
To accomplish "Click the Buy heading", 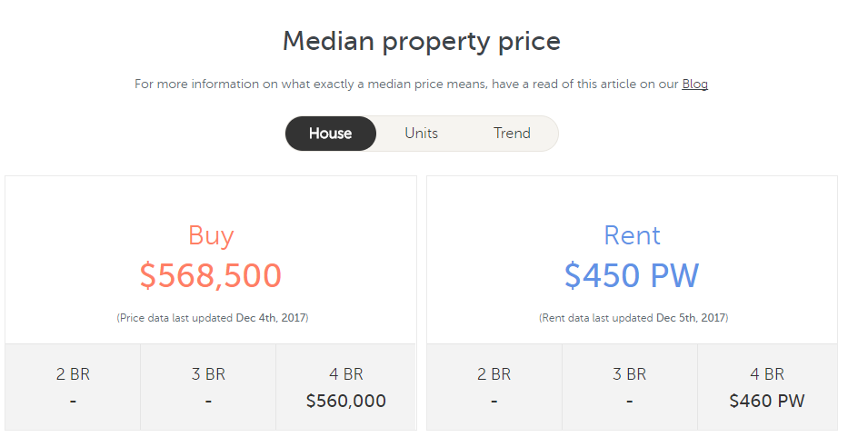I will pos(211,235).
